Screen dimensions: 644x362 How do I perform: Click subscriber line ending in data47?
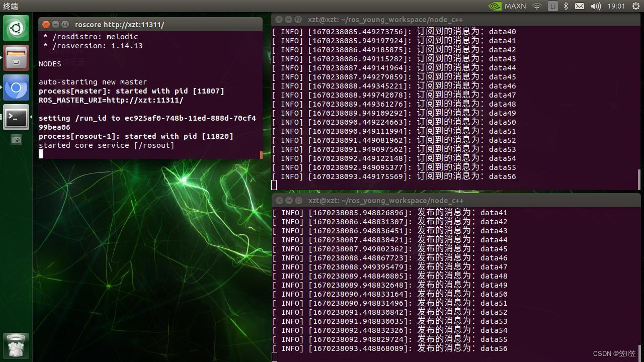pyautogui.click(x=394, y=95)
